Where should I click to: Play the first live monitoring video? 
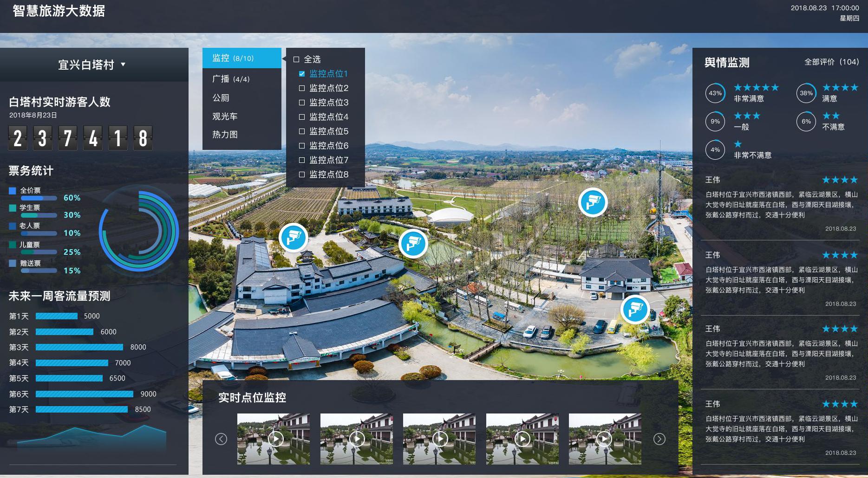point(276,439)
